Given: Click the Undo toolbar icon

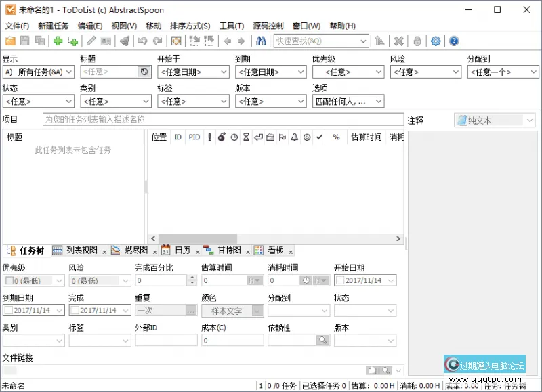Looking at the screenshot, I should pos(142,42).
